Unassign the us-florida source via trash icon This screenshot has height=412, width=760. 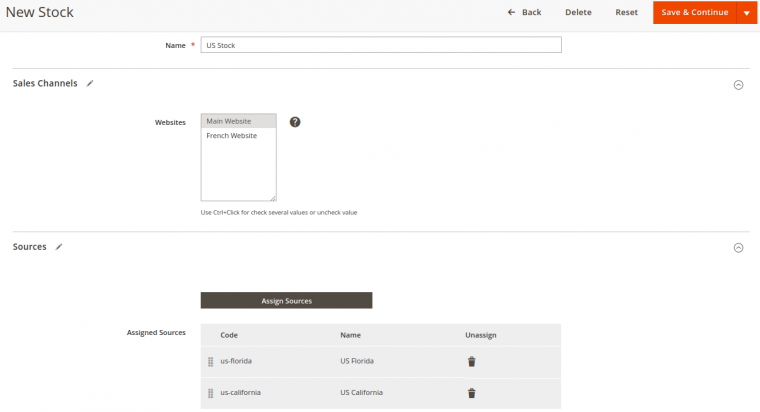(471, 362)
